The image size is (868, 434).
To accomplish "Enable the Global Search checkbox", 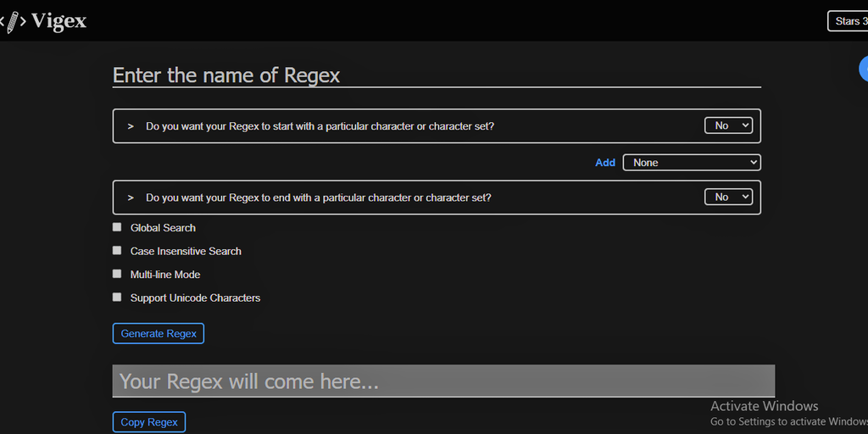I will 117,227.
